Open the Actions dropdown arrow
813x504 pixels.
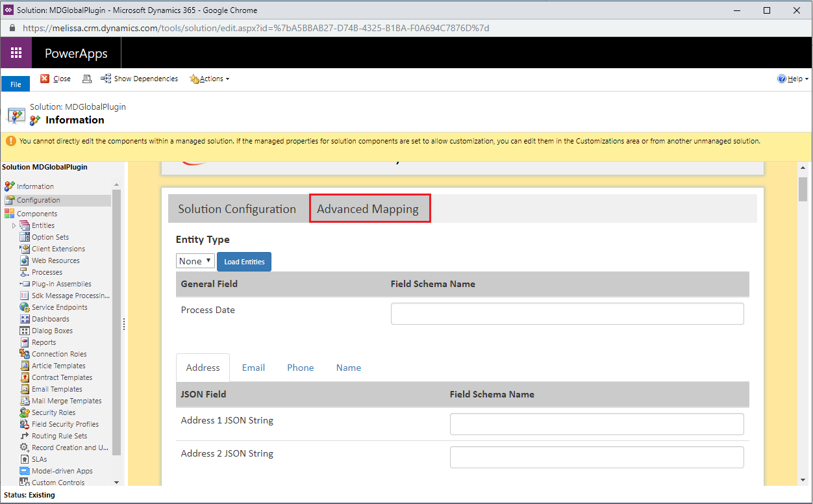click(227, 79)
